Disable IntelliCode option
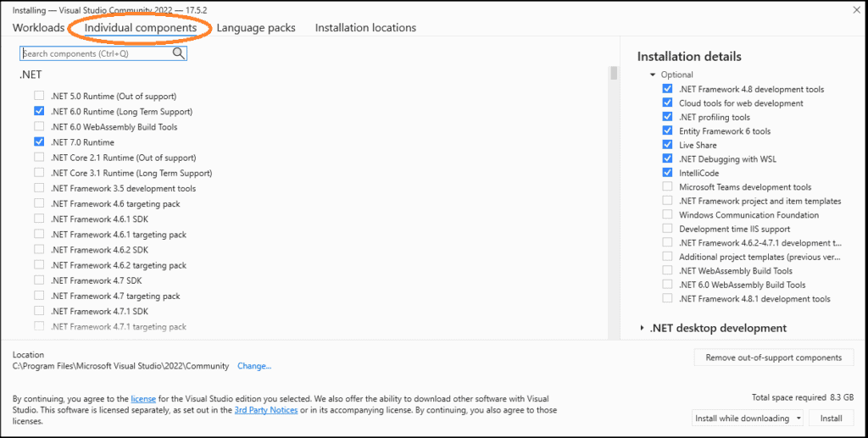The width and height of the screenshot is (868, 438). pos(668,173)
